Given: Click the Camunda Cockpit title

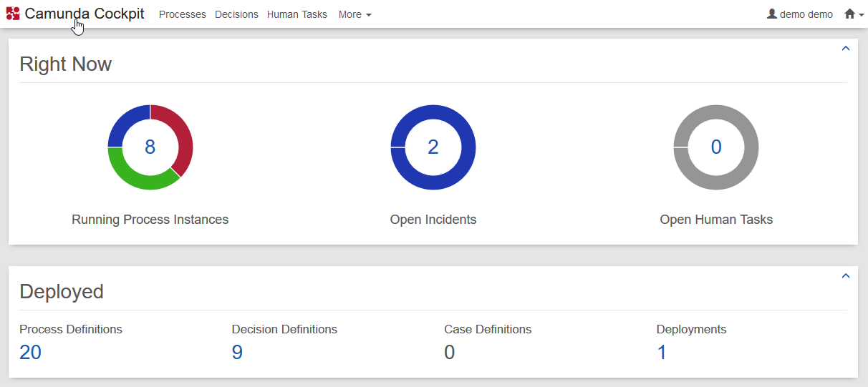Looking at the screenshot, I should 85,14.
